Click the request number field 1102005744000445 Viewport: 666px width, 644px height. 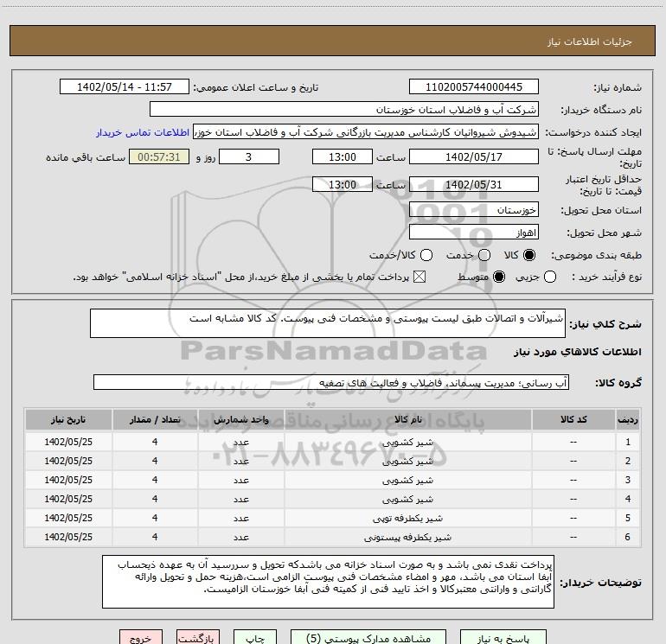tap(474, 86)
